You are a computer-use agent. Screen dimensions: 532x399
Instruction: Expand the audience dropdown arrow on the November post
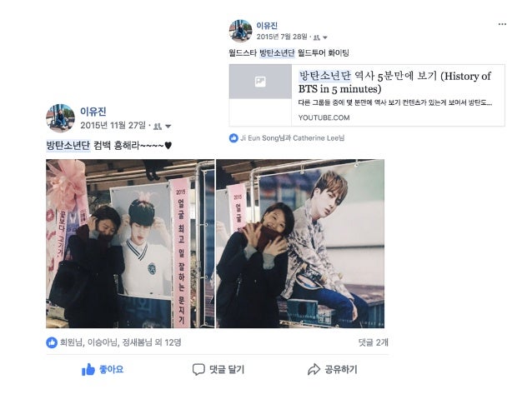point(168,127)
